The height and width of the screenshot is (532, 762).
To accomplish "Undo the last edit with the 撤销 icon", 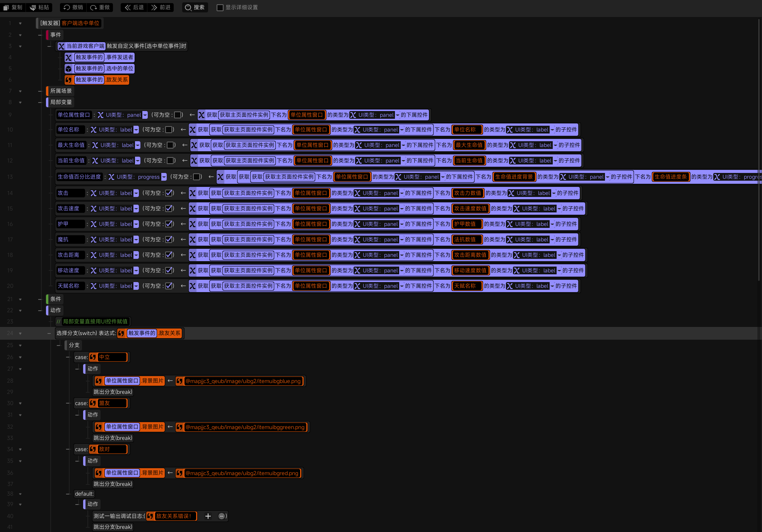I will (x=67, y=7).
